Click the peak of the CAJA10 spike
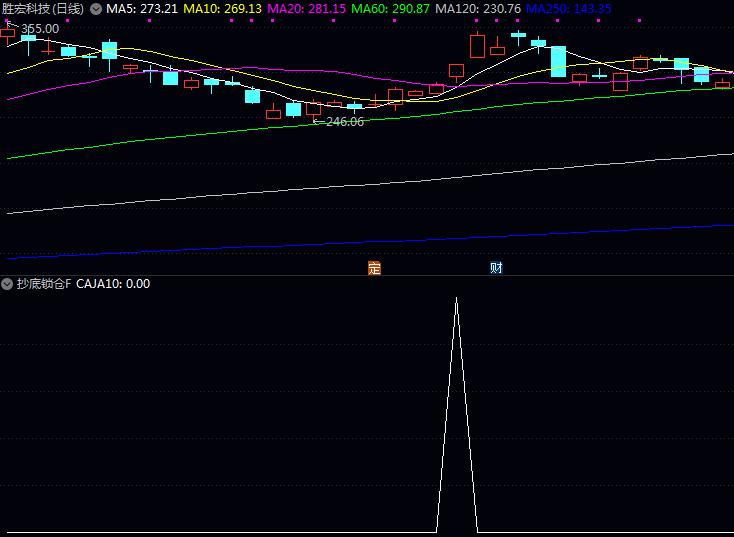This screenshot has width=734, height=537. pos(457,300)
